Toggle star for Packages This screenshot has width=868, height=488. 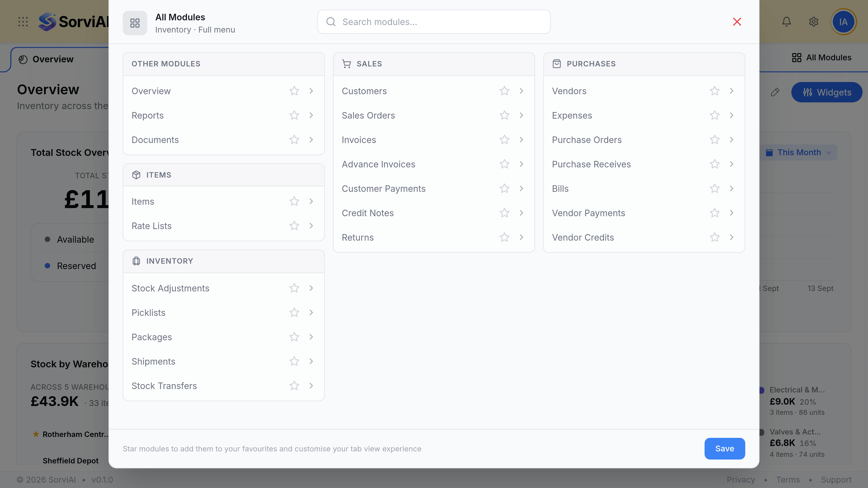pos(294,337)
